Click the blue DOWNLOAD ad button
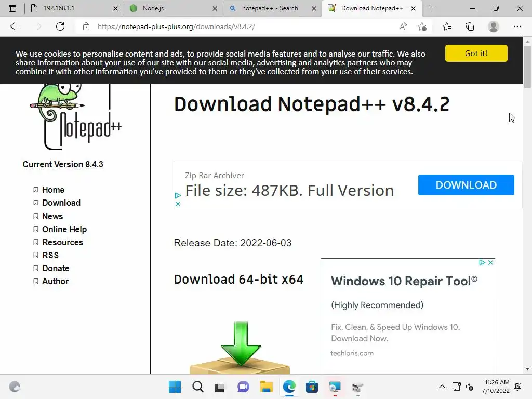Viewport: 532px width, 399px height. pyautogui.click(x=466, y=185)
